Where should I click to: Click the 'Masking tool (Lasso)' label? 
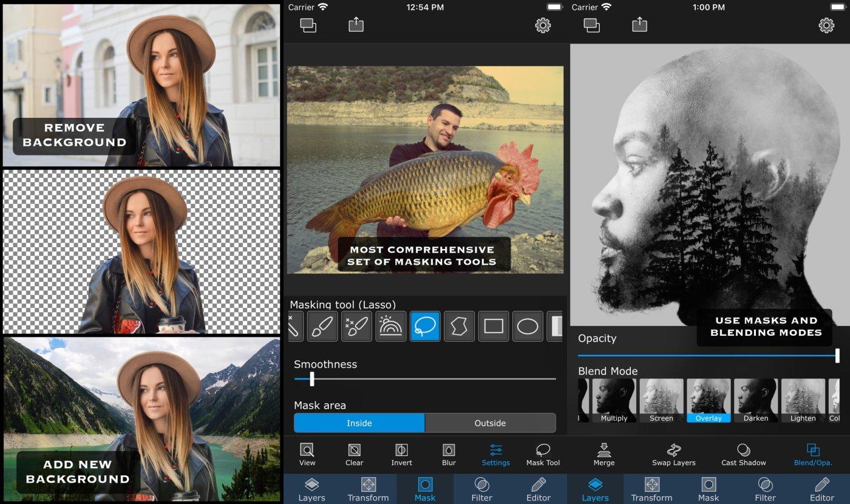coord(342,304)
